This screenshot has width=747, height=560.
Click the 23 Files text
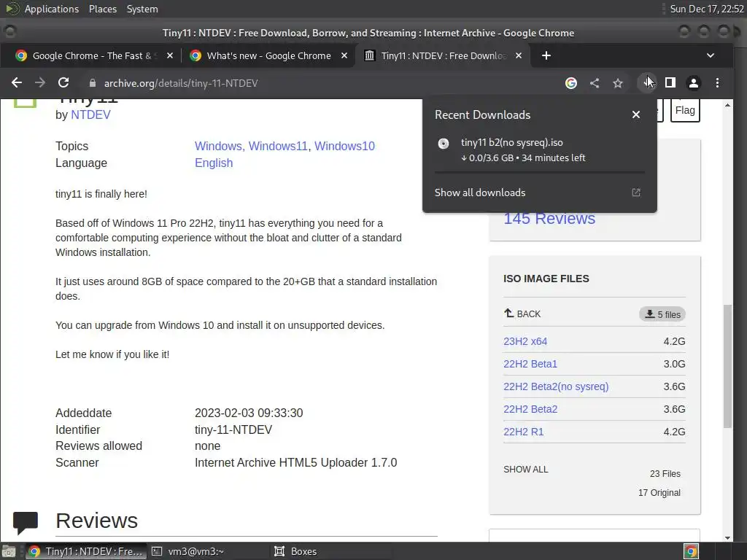pos(665,474)
